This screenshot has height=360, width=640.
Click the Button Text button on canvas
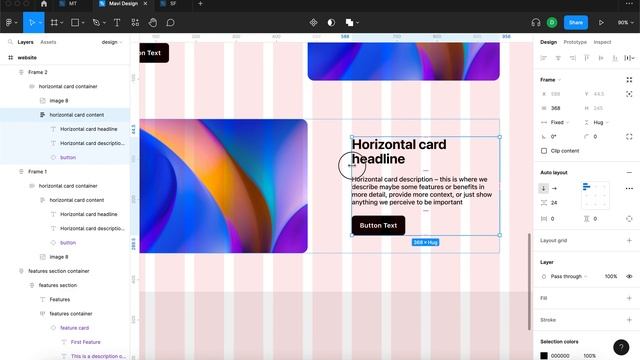pos(378,225)
